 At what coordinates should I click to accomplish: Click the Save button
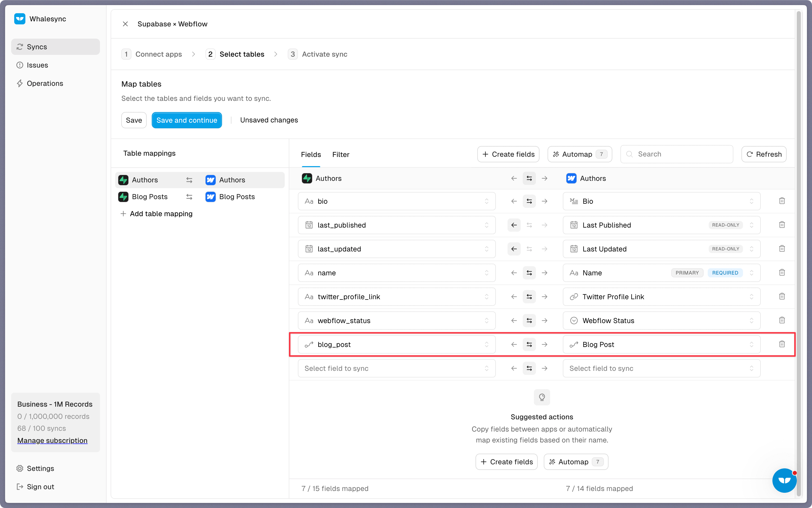tap(134, 120)
